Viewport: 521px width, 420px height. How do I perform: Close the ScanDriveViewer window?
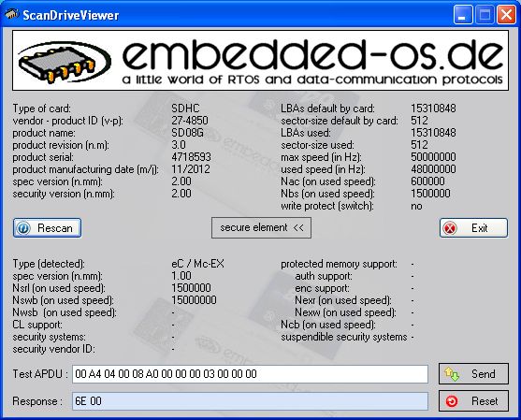click(x=506, y=15)
